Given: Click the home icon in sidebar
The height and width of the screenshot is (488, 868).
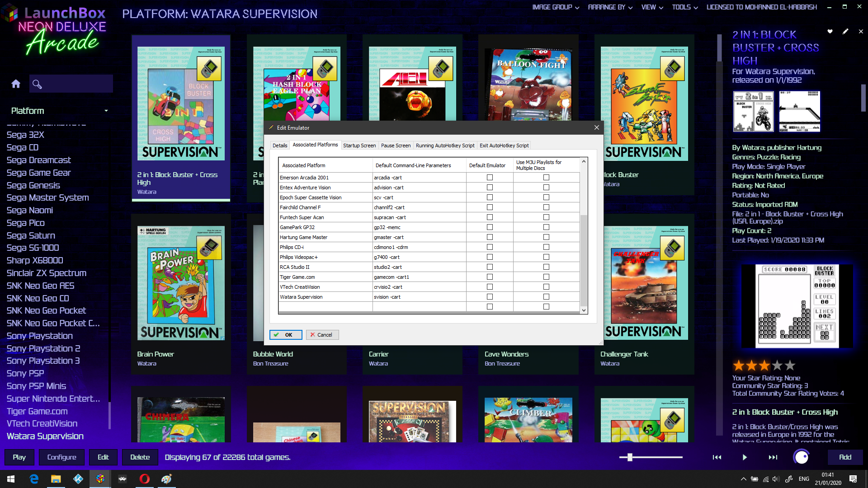Looking at the screenshot, I should click(16, 84).
